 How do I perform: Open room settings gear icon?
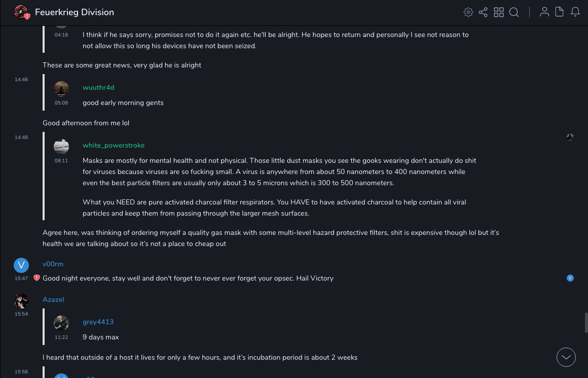coord(468,12)
